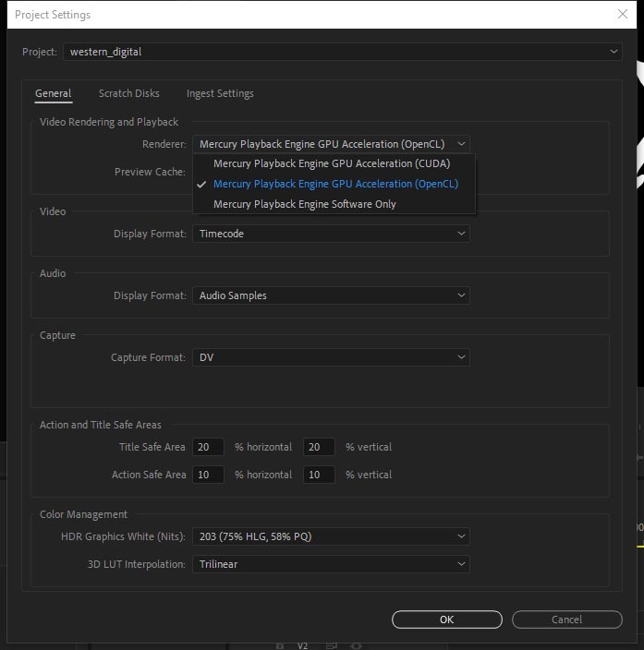Image resolution: width=644 pixels, height=650 pixels.
Task: Confirm settings with the OK button
Action: pos(447,620)
